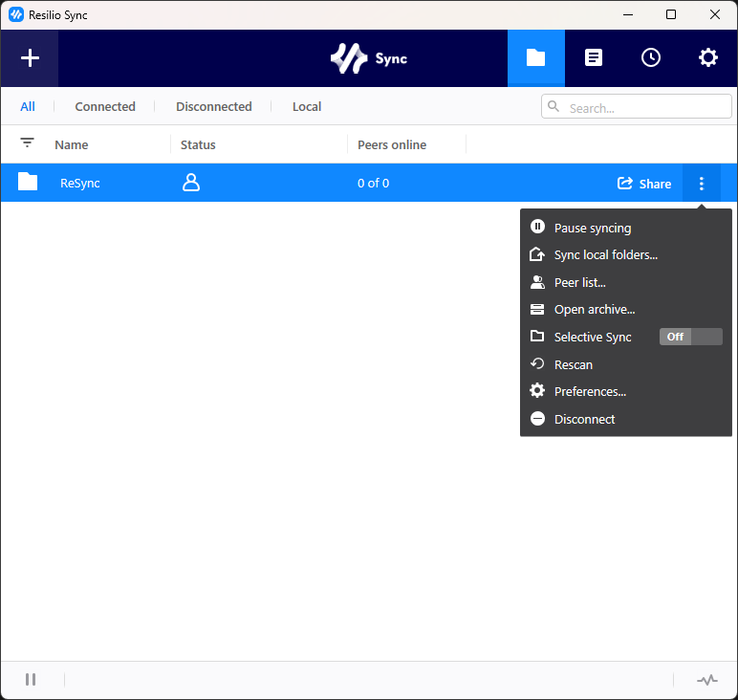Maximize the Resilio Sync window

tap(671, 14)
